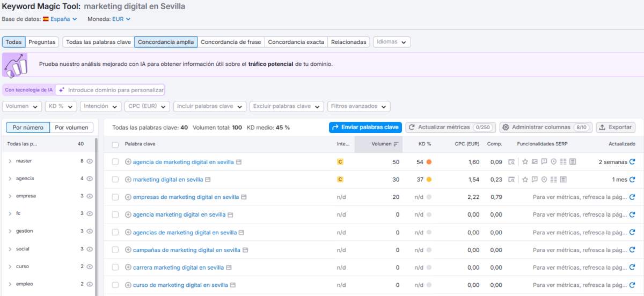Viewport: 644px width, 296px height.
Task: Click orange KD 54 difficulty indicator
Action: tap(429, 162)
